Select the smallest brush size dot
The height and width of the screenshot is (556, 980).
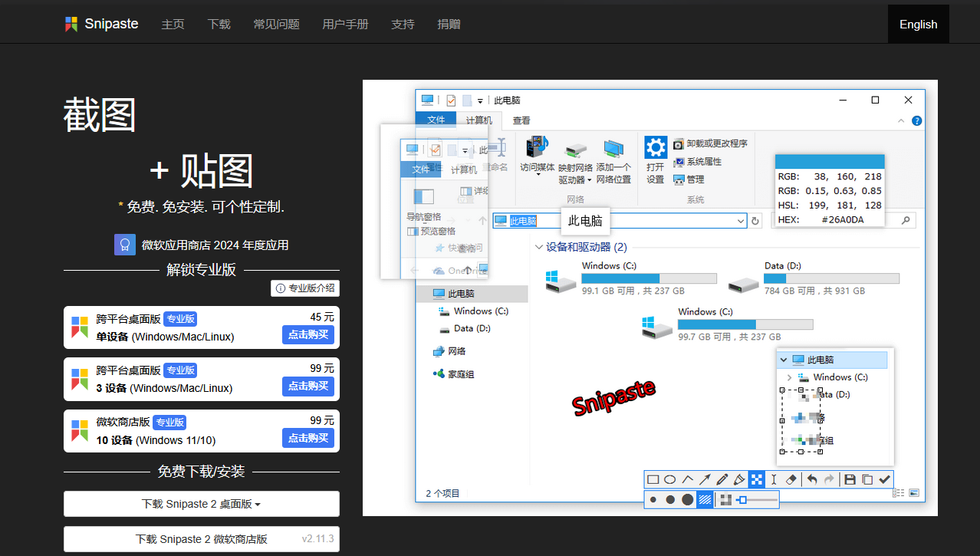(653, 500)
